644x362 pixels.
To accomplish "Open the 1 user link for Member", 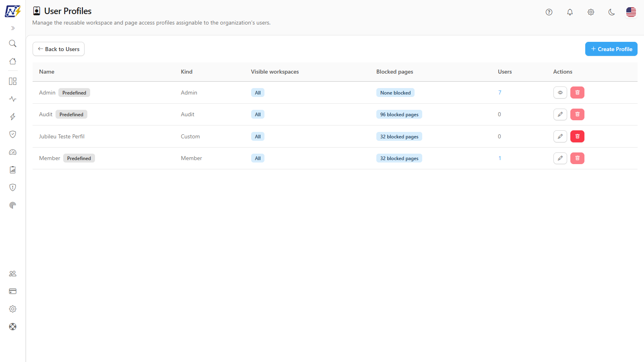I will tap(500, 158).
